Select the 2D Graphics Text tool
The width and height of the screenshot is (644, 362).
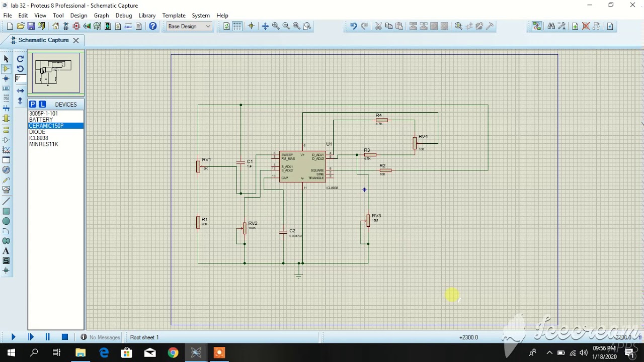coord(6,251)
